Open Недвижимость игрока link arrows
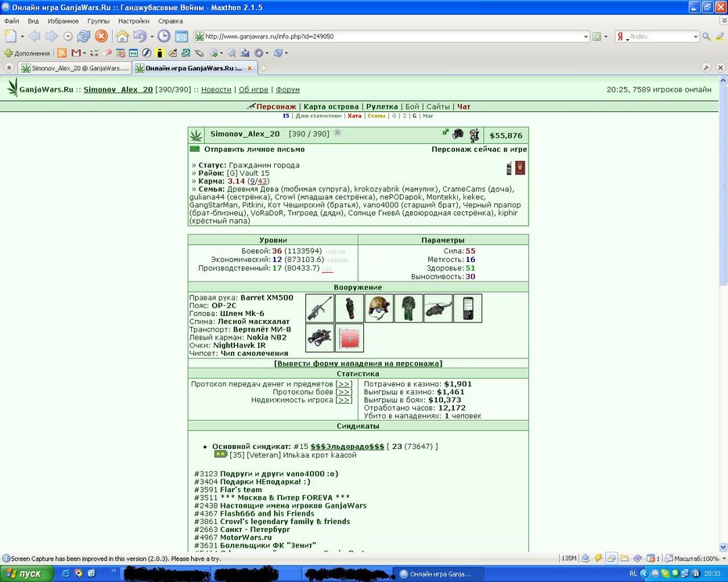Viewport: 728px width, 582px height. (x=344, y=400)
